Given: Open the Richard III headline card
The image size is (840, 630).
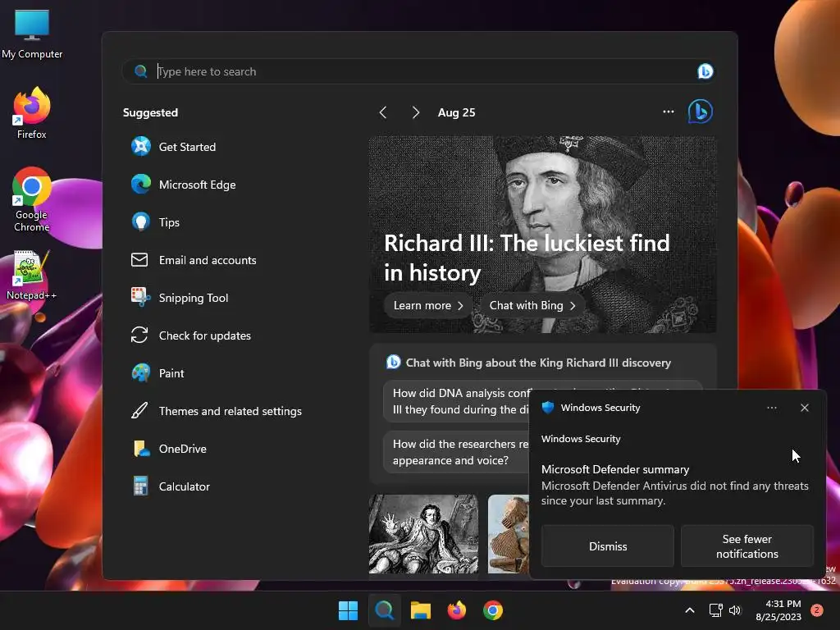Looking at the screenshot, I should point(542,234).
